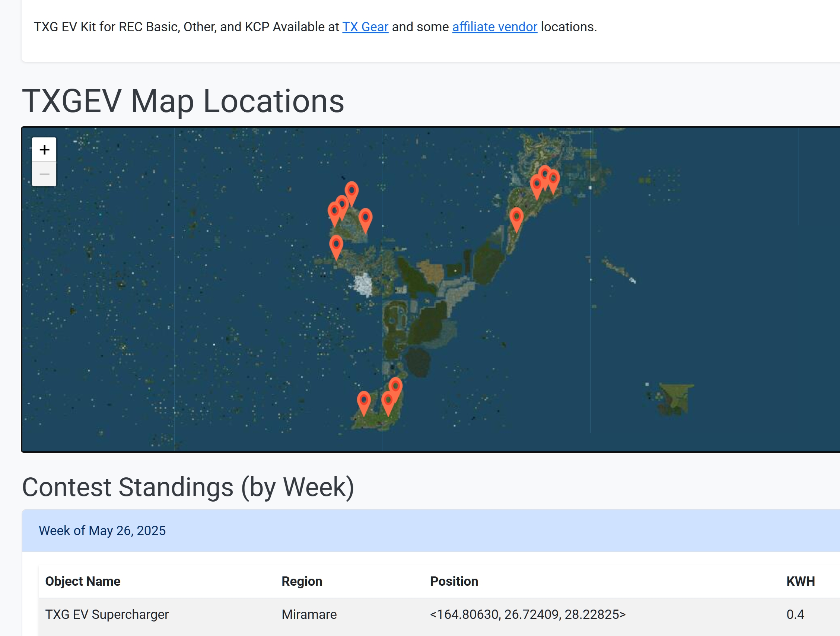Click leftmost marker on the southern island

pos(363,400)
